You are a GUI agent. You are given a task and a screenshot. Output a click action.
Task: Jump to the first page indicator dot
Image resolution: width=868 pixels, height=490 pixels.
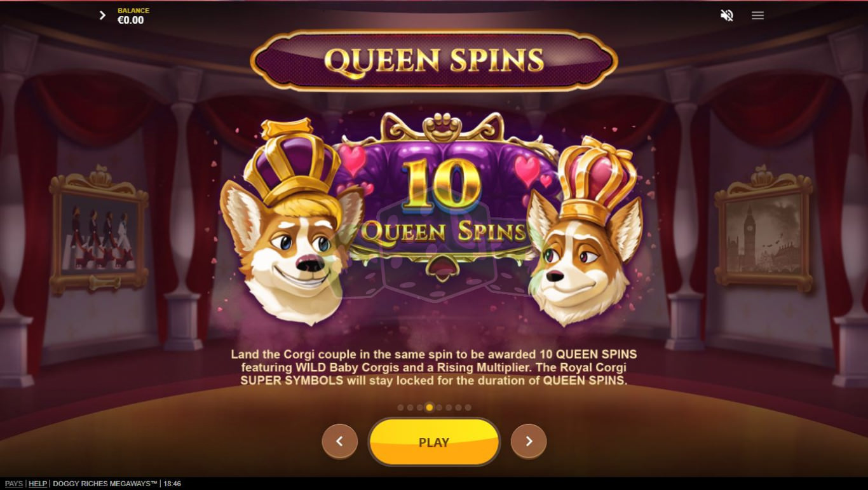pyautogui.click(x=400, y=407)
